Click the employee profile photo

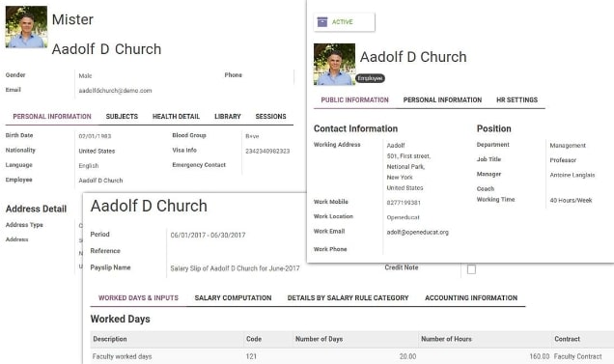coord(334,65)
